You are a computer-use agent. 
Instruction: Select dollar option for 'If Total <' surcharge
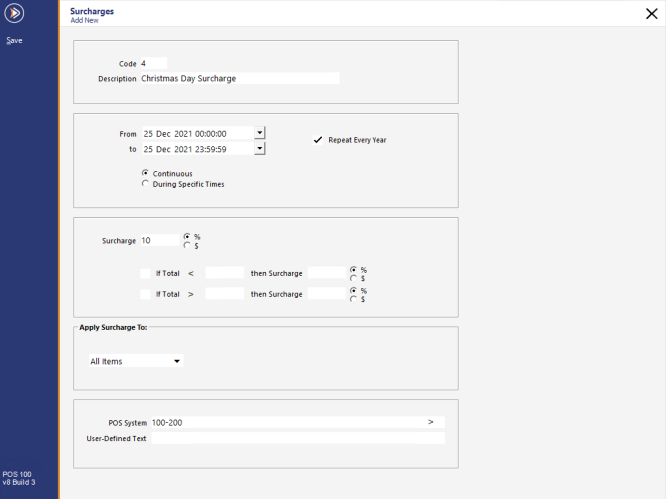click(x=353, y=278)
